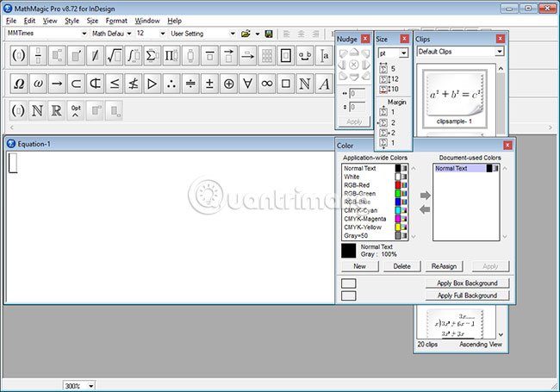This screenshot has width=560, height=392.
Task: Move color to Document-used Colors with right arrow
Action: pos(425,196)
